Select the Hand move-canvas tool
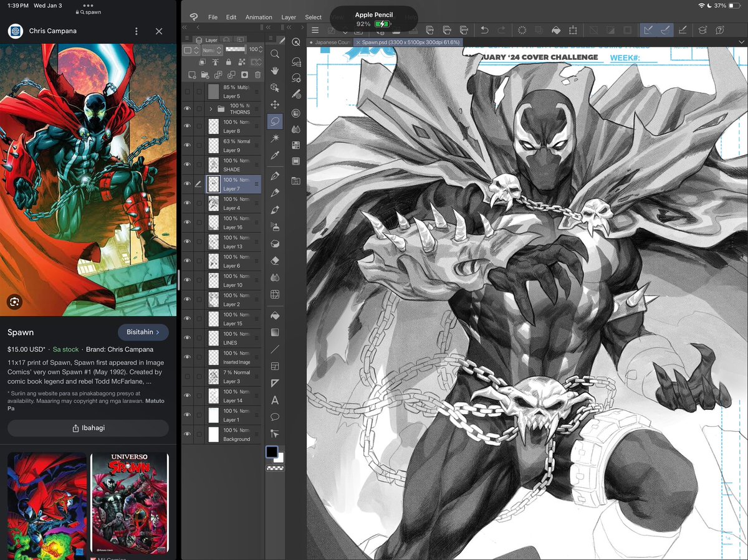748x560 pixels. 274,71
